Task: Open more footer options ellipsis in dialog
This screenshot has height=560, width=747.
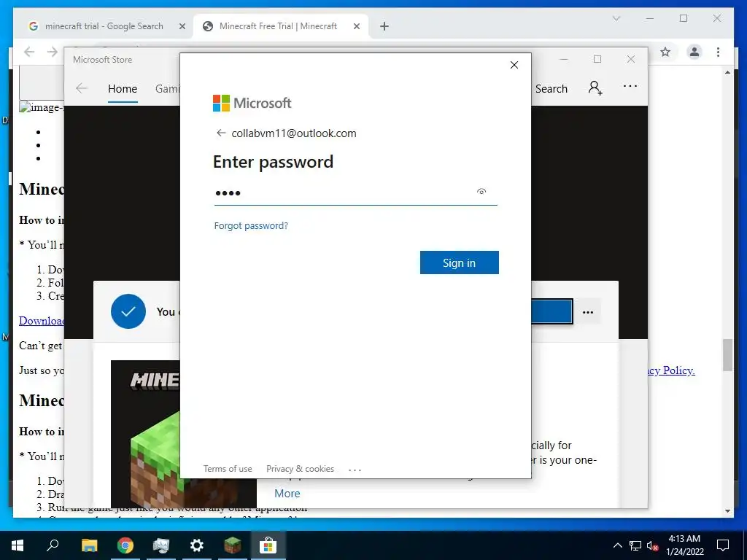Action: pyautogui.click(x=355, y=470)
